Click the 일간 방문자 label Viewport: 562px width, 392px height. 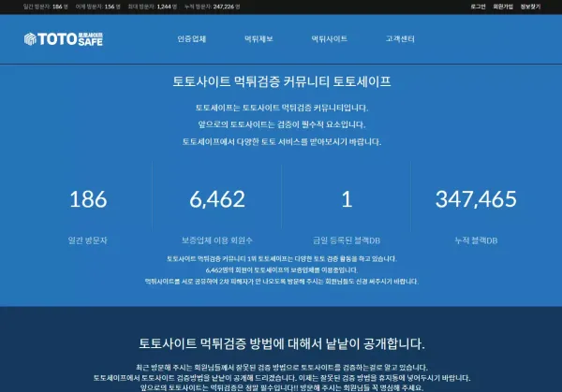pos(88,240)
